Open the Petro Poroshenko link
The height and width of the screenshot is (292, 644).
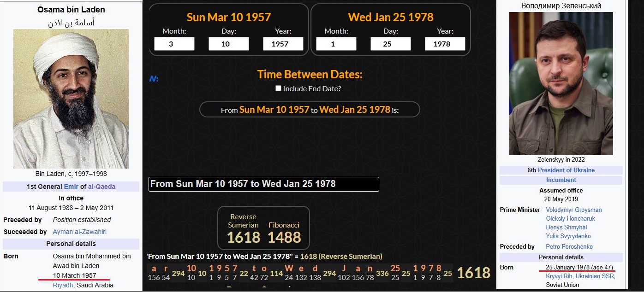click(x=569, y=246)
